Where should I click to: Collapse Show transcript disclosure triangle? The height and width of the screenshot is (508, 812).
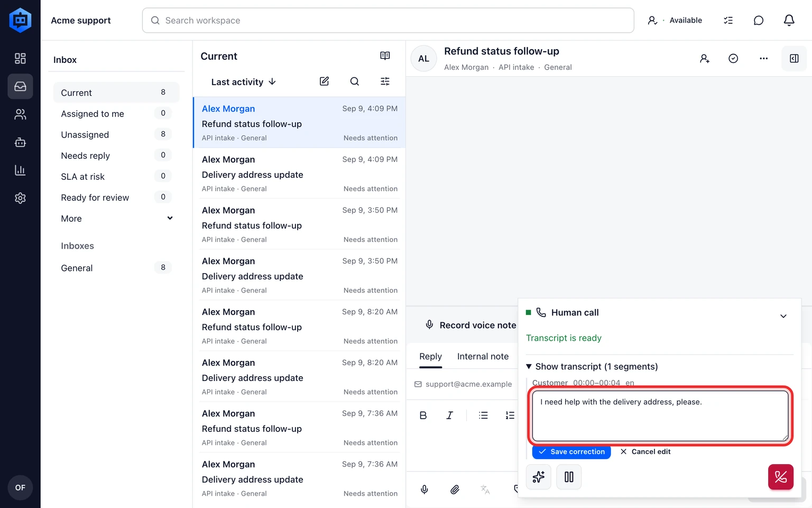click(529, 367)
